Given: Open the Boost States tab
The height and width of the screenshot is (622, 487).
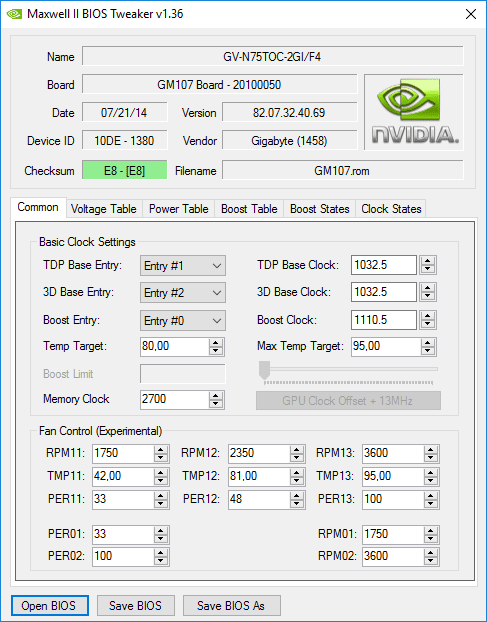Looking at the screenshot, I should click(320, 209).
